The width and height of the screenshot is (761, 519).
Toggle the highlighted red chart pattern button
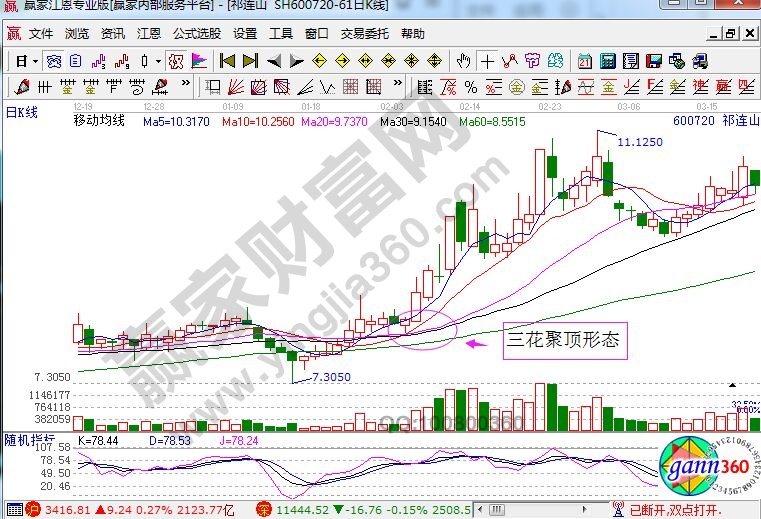pyautogui.click(x=177, y=61)
